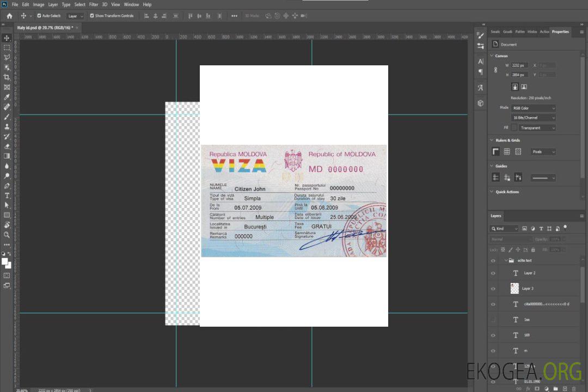Delete layer with the trash icon
The width and height of the screenshot is (588, 392).
pos(574,389)
